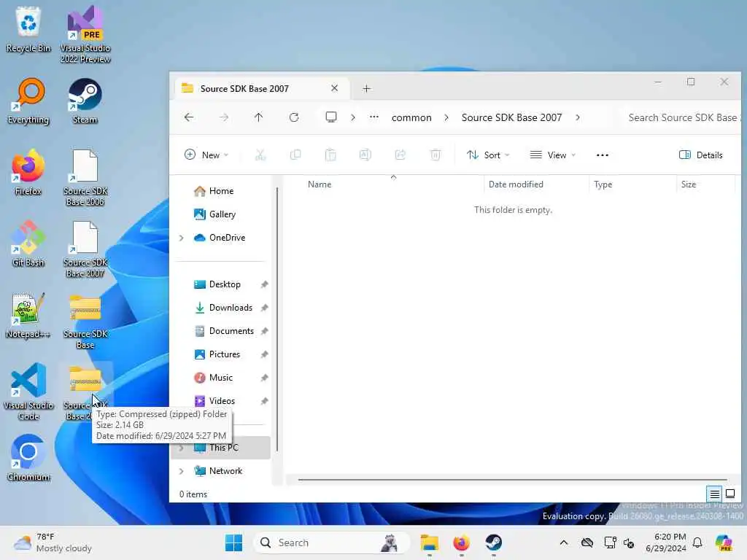Switch to details list view icon

click(x=715, y=494)
